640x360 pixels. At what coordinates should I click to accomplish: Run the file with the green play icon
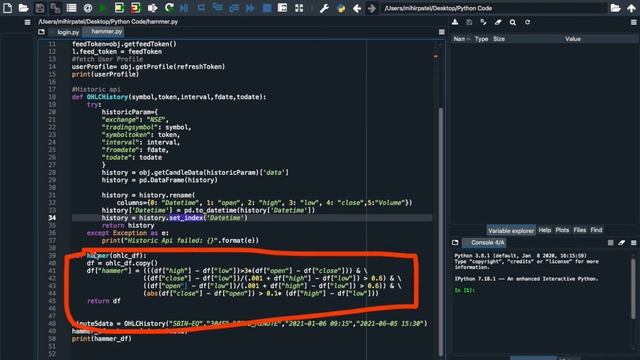103,8
